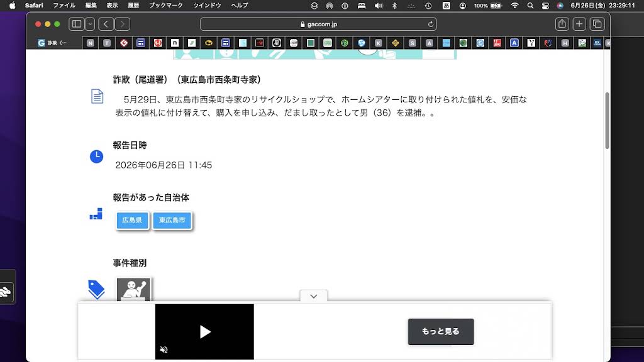Go back to previous page
Image resolution: width=644 pixels, height=362 pixels.
point(106,25)
